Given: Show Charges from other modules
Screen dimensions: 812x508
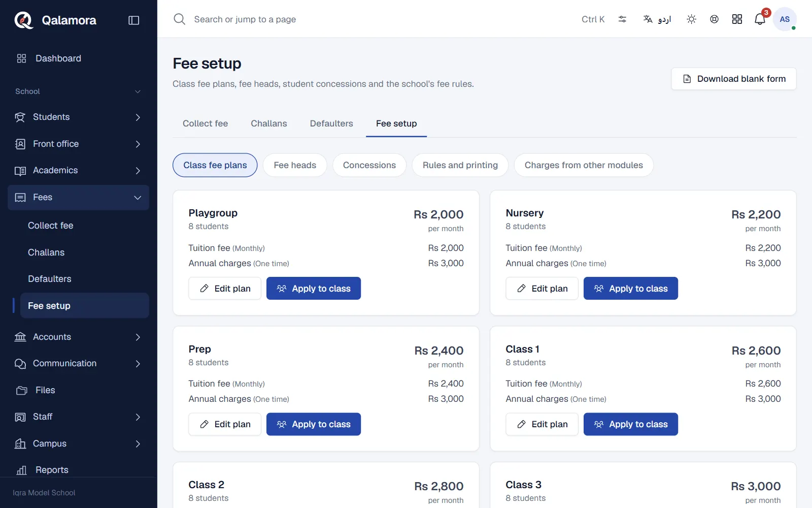Looking at the screenshot, I should click(584, 165).
